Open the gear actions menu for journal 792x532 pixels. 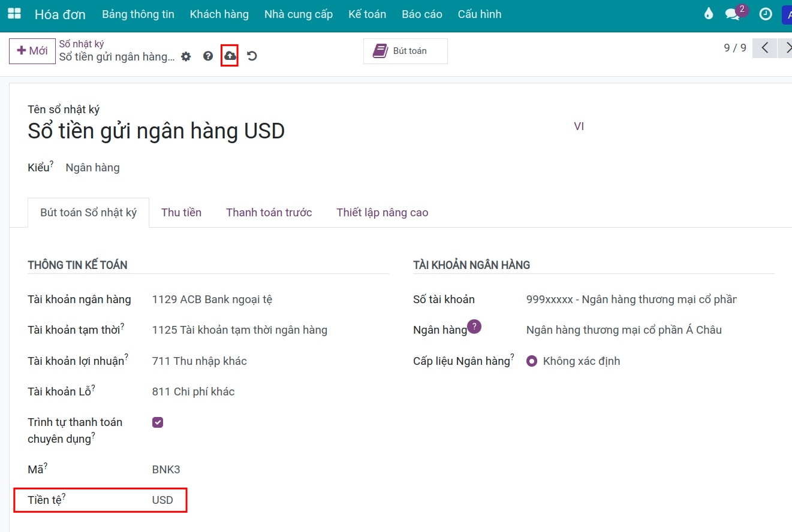click(x=186, y=56)
